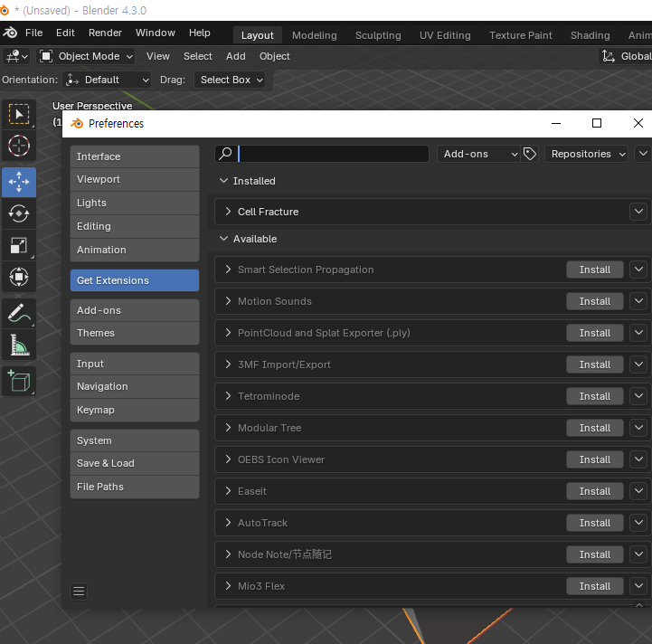
Task: Open the Save & Load preferences section
Action: pyautogui.click(x=135, y=463)
